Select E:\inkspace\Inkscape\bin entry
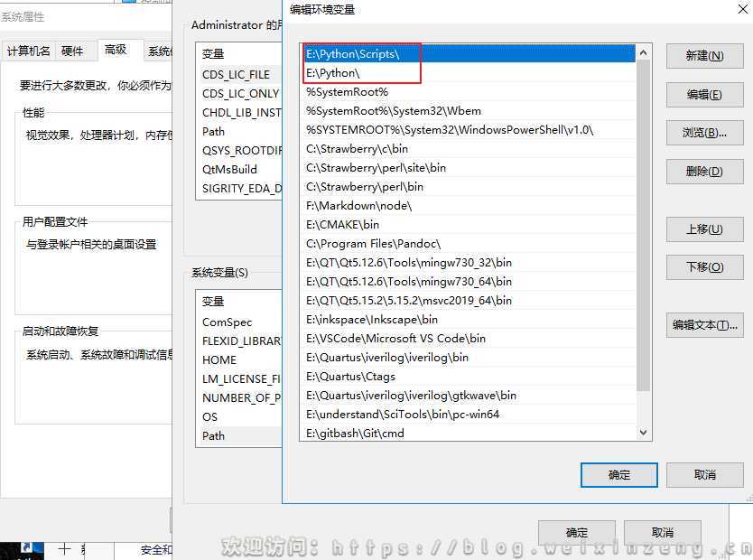753x560 pixels. tap(469, 320)
